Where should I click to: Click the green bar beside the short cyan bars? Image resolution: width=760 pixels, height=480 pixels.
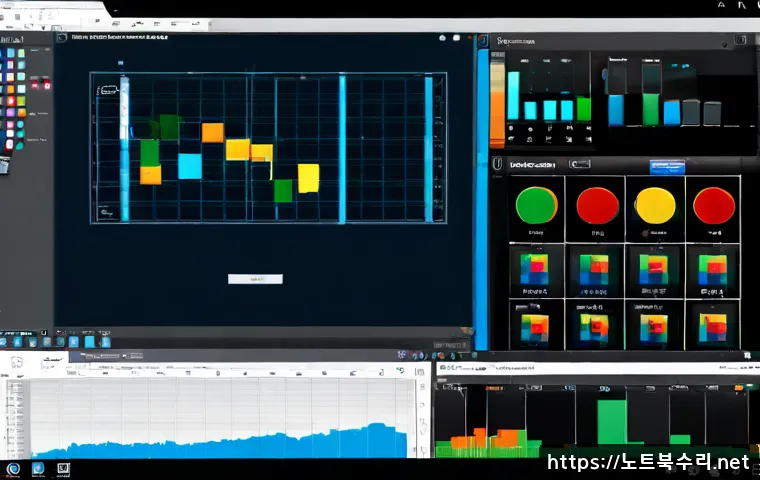[584, 109]
